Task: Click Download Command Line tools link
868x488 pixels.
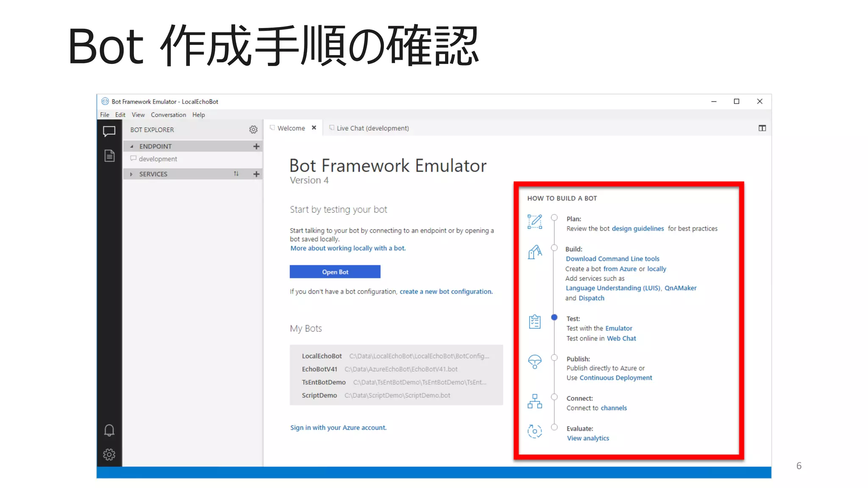Action: [612, 259]
